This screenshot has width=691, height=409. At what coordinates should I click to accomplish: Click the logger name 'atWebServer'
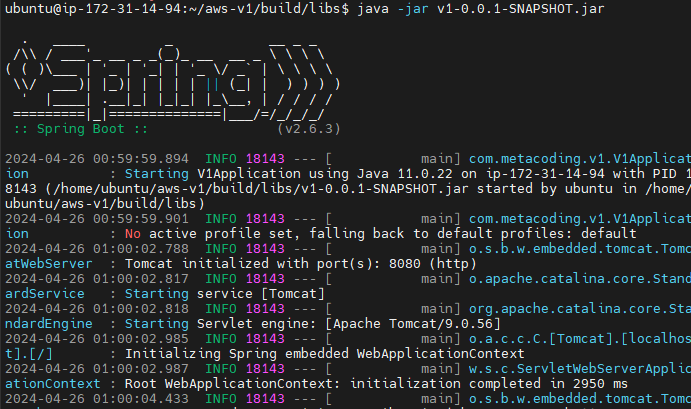48,264
